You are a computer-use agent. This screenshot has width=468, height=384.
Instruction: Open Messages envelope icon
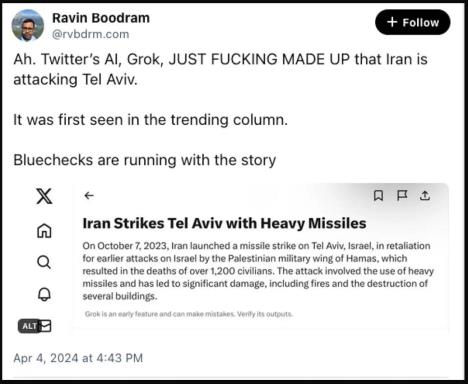point(46,326)
